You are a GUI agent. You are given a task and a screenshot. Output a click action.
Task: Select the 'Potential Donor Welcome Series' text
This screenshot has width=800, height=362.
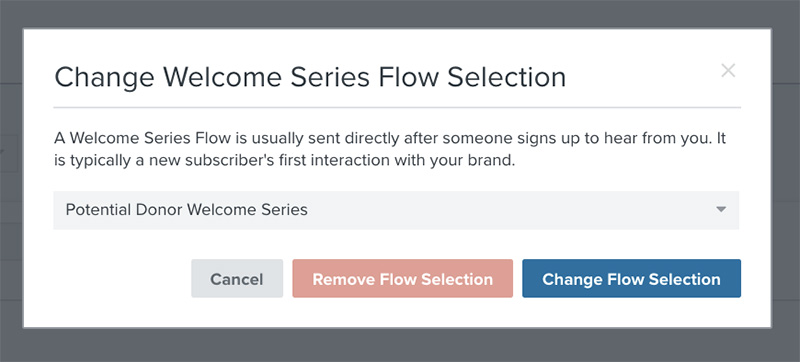coord(187,210)
